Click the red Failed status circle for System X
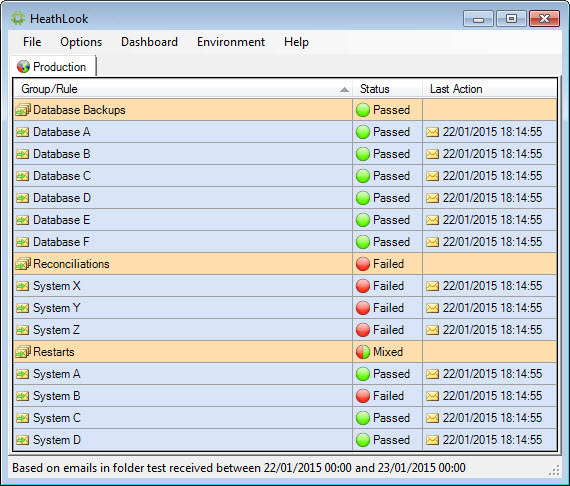 pyautogui.click(x=363, y=286)
